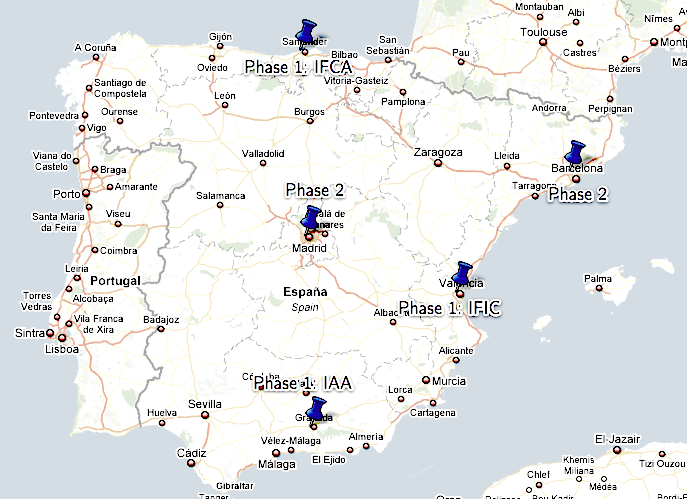Click the Murcia city marker
687x499 pixels.
pos(426,380)
